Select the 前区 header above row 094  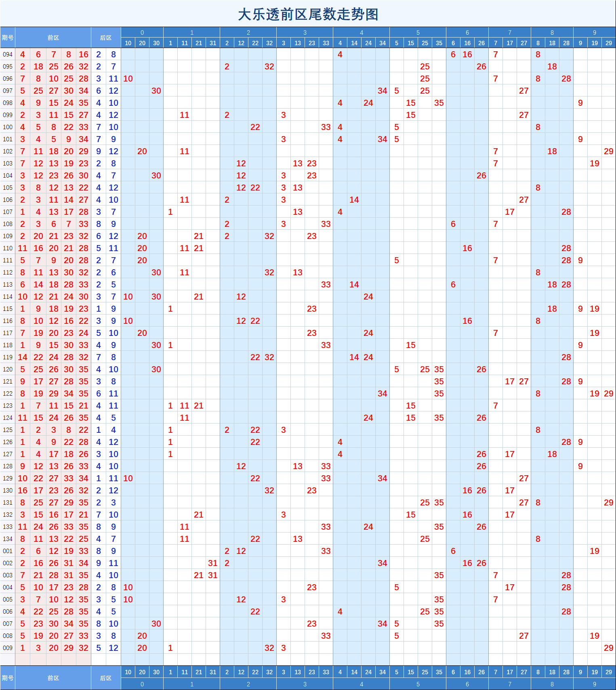[53, 38]
